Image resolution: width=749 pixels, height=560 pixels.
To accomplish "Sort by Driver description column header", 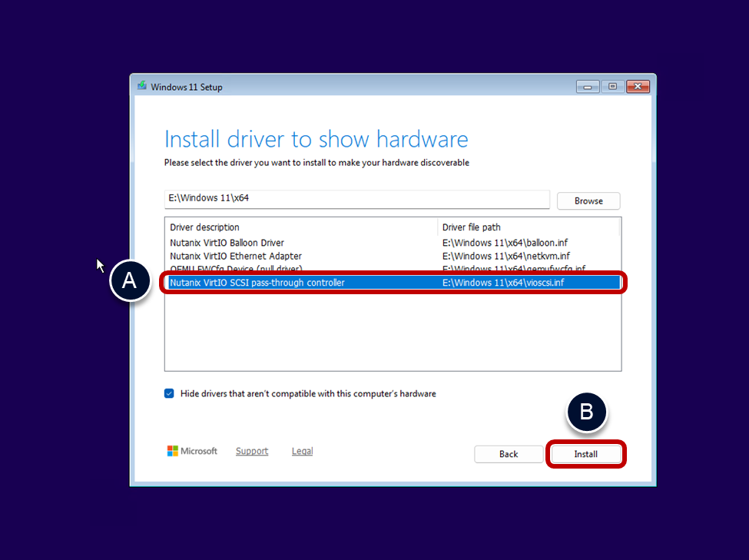I will pyautogui.click(x=301, y=227).
